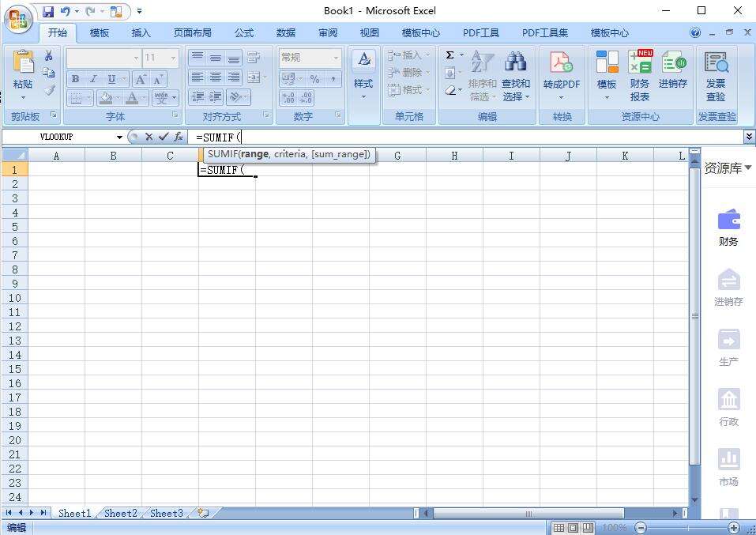
Task: Open the Insert (插入) ribbon tab
Action: click(141, 33)
